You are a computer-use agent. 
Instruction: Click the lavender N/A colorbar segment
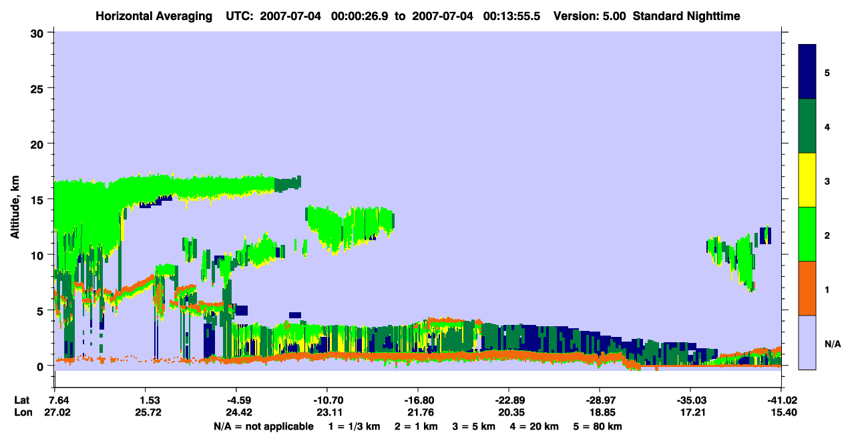click(x=807, y=342)
